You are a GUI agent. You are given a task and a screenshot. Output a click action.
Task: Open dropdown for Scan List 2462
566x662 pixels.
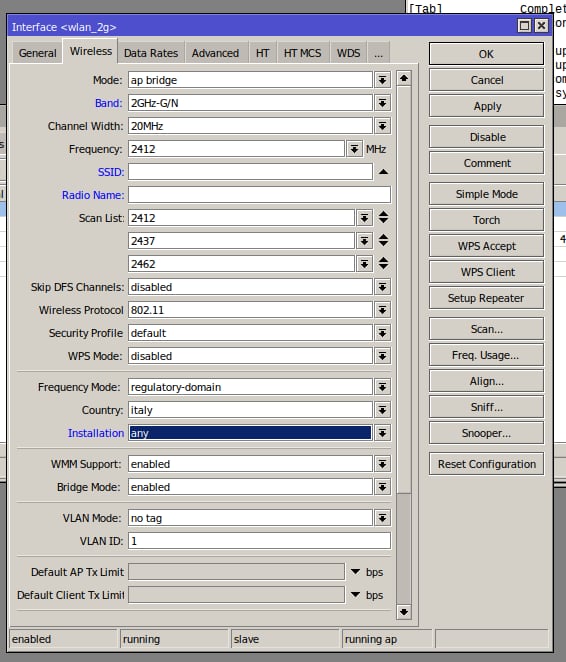pyautogui.click(x=364, y=264)
